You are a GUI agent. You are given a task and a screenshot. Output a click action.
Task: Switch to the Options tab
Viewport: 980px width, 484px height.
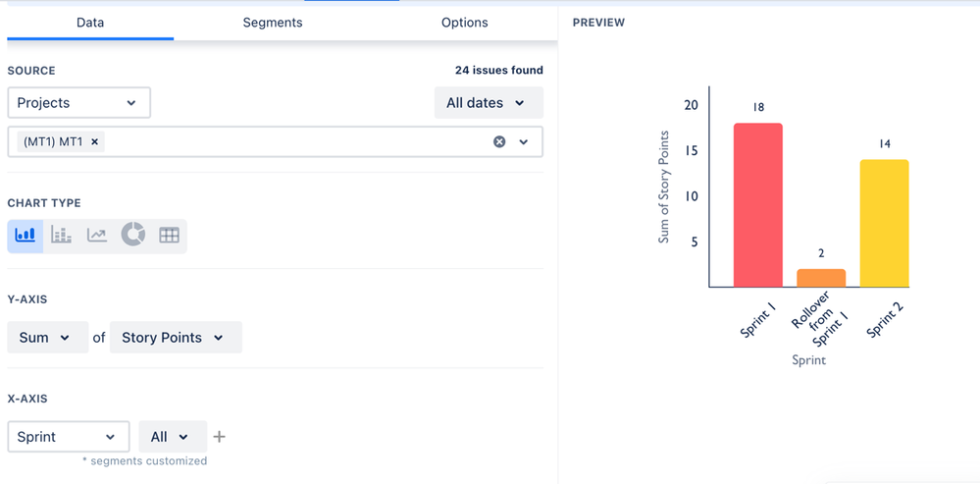[x=464, y=23]
